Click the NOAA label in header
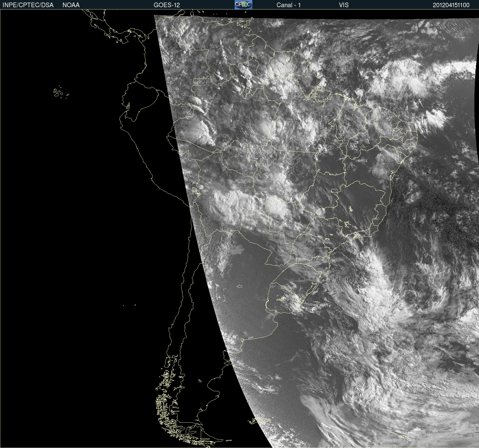 [x=71, y=5]
